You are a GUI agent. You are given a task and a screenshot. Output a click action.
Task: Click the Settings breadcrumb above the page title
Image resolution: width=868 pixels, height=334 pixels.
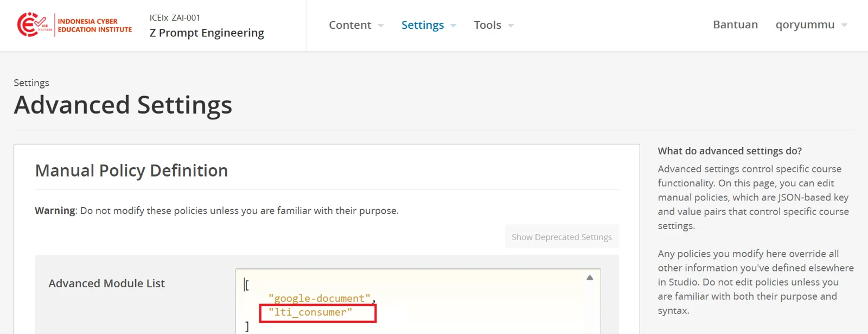tap(31, 83)
